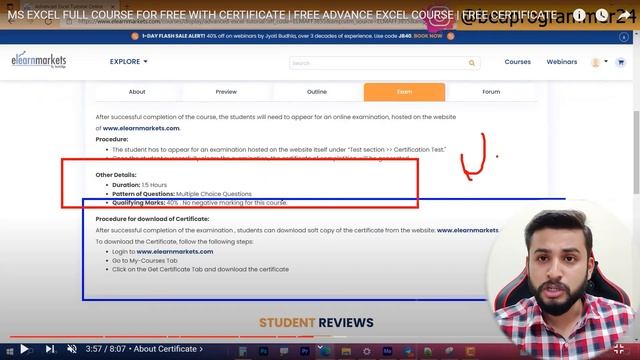This screenshot has height=360, width=640.
Task: Open Media Encoder from the taskbar
Action: 387,351
